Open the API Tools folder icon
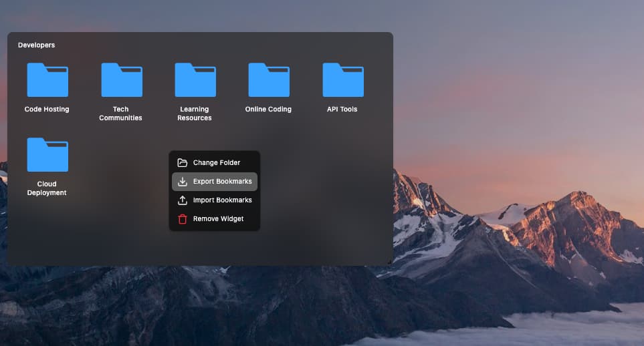The width and height of the screenshot is (644, 346). click(343, 80)
